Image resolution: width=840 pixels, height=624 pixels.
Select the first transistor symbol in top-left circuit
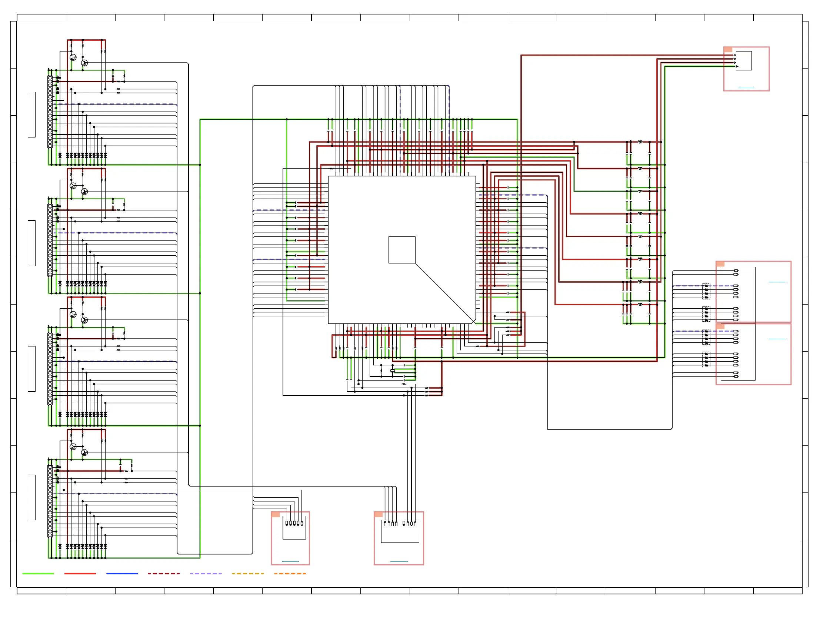(x=73, y=57)
